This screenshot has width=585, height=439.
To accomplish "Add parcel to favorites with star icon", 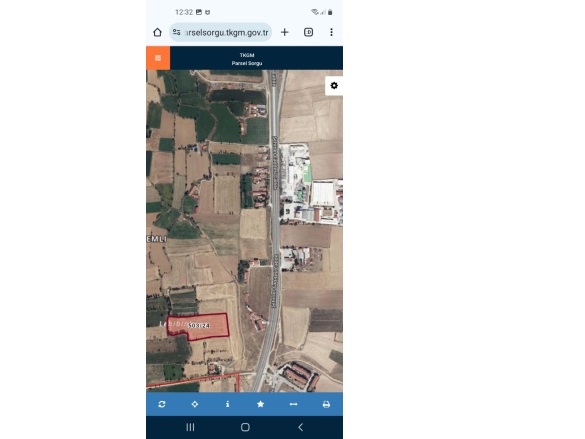I will (x=260, y=404).
